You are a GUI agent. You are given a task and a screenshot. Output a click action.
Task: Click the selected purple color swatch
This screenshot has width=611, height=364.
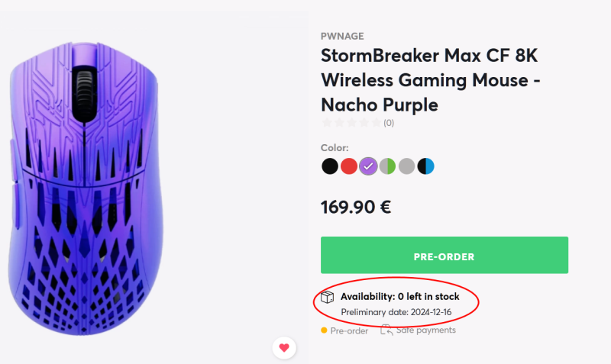(368, 166)
